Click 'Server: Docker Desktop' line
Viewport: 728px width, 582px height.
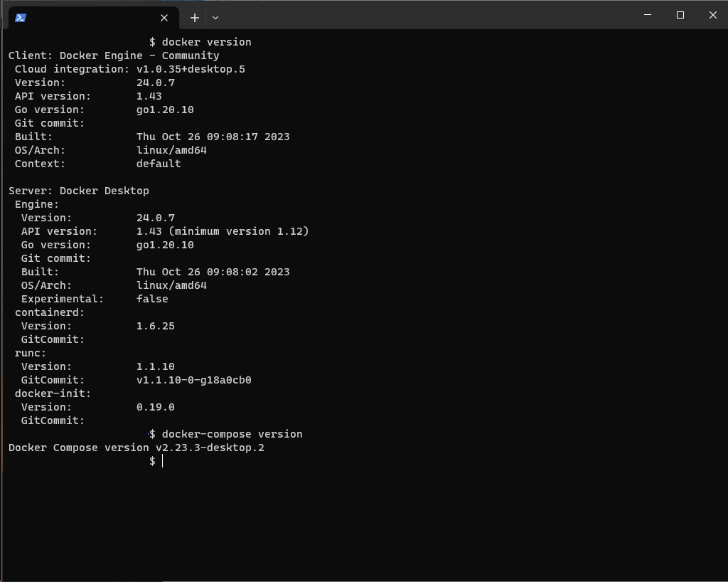click(78, 191)
